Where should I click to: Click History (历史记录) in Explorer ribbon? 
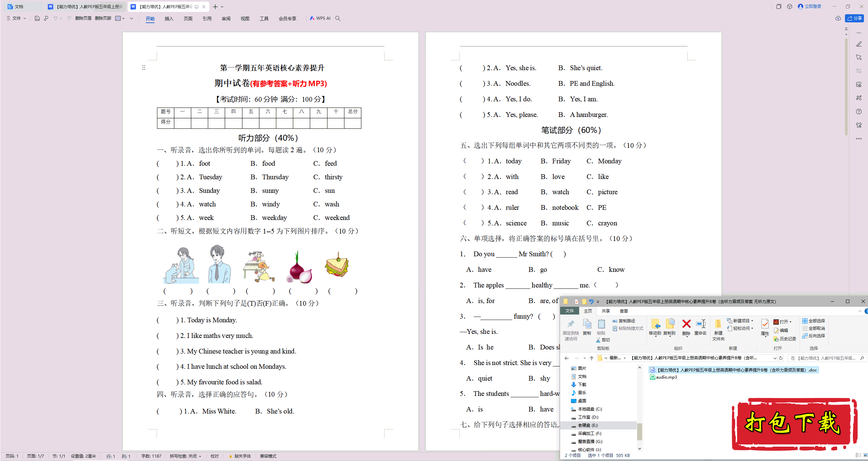click(785, 339)
